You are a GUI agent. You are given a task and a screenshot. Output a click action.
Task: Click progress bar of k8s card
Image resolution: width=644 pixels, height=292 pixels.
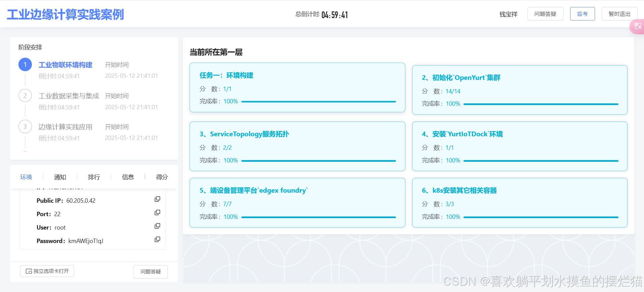click(x=541, y=217)
